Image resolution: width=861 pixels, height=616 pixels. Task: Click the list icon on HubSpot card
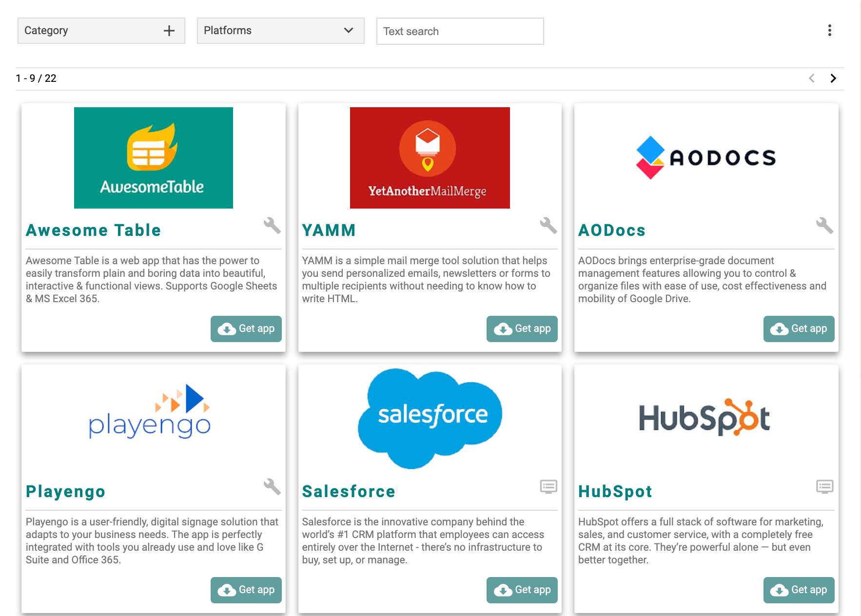click(825, 486)
